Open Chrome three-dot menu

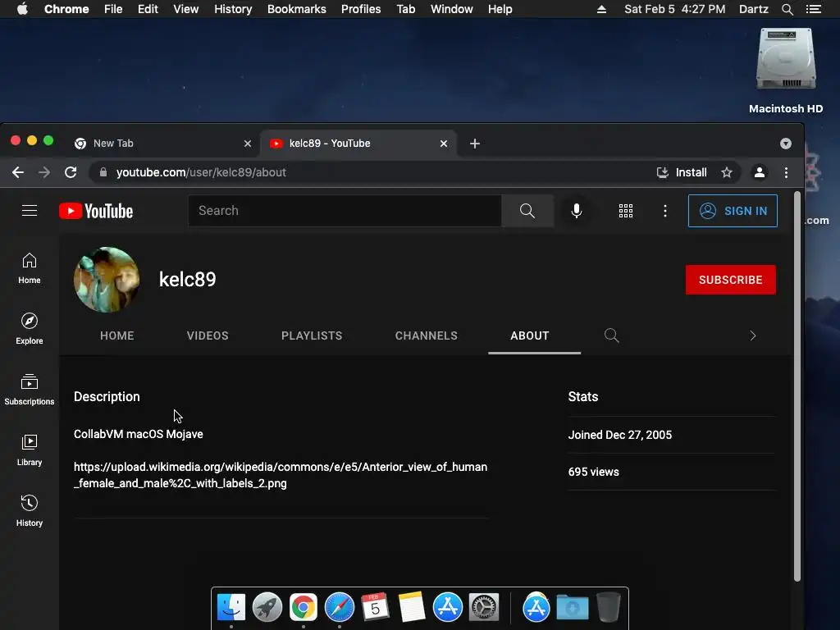pyautogui.click(x=786, y=172)
